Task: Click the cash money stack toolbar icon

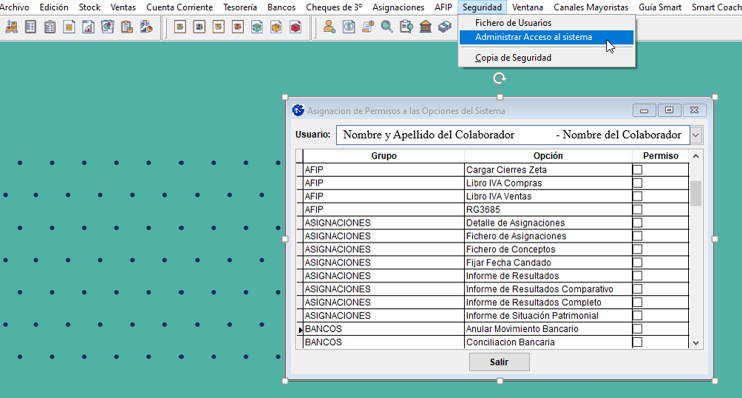Action: pos(445,27)
